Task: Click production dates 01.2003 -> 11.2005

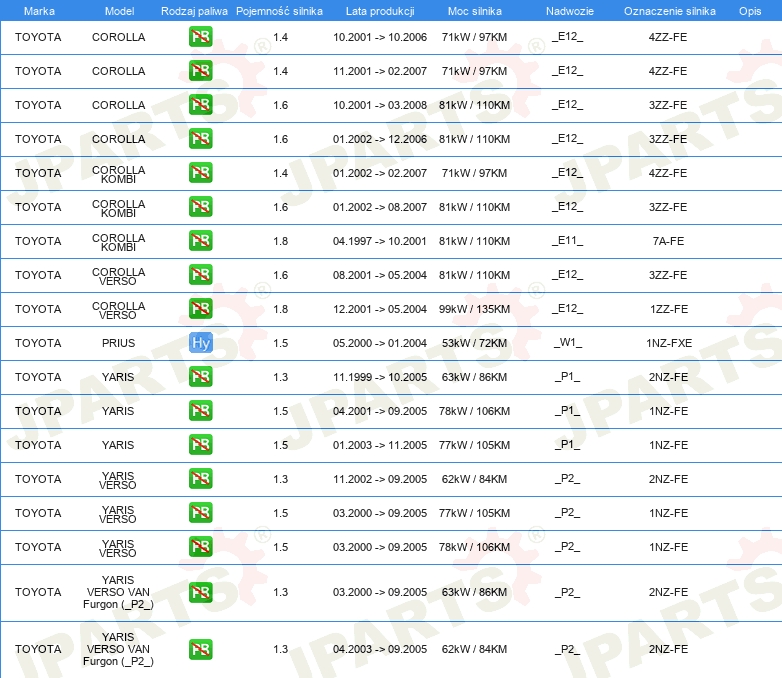Action: (x=380, y=445)
